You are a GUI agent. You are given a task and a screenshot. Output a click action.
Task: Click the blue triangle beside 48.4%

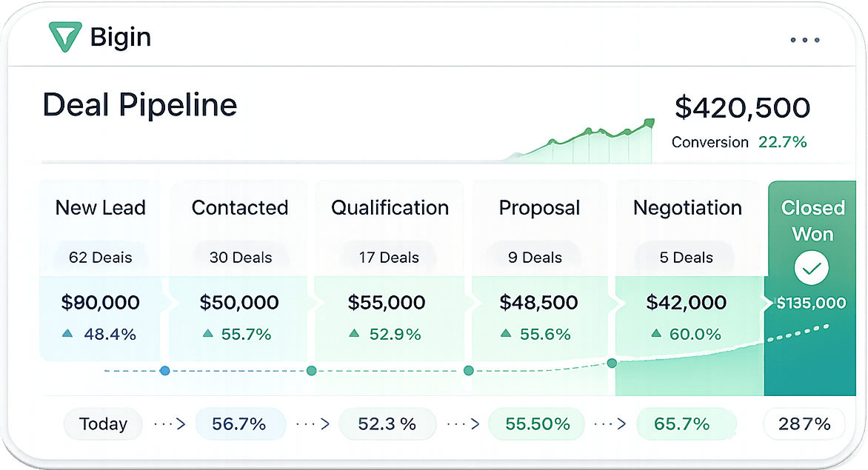[67, 333]
